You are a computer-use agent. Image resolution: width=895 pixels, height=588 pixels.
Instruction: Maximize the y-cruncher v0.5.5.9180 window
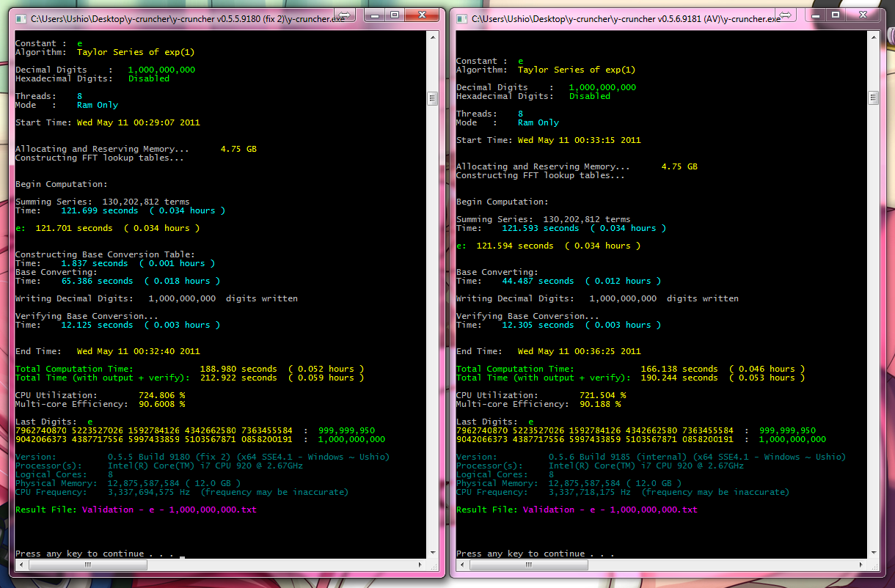click(x=394, y=15)
